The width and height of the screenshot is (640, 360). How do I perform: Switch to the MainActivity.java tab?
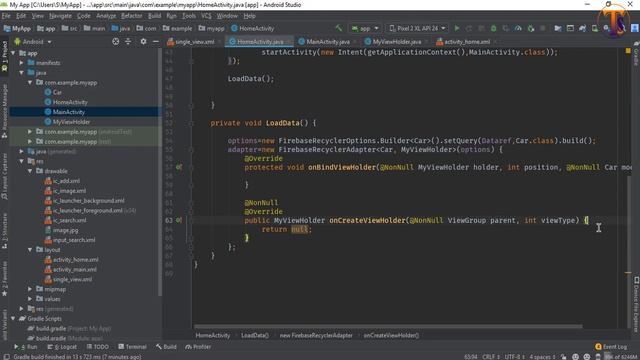327,42
